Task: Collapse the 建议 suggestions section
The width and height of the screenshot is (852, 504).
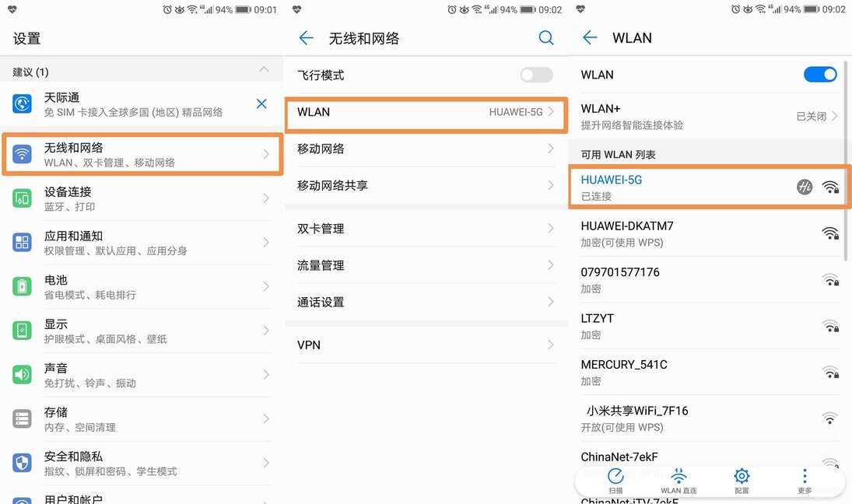Action: pos(264,69)
